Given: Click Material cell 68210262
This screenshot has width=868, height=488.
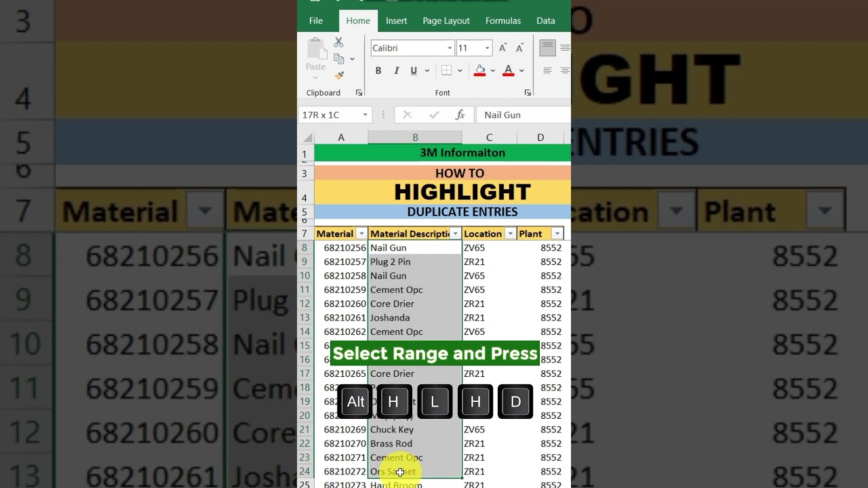Looking at the screenshot, I should [341, 332].
